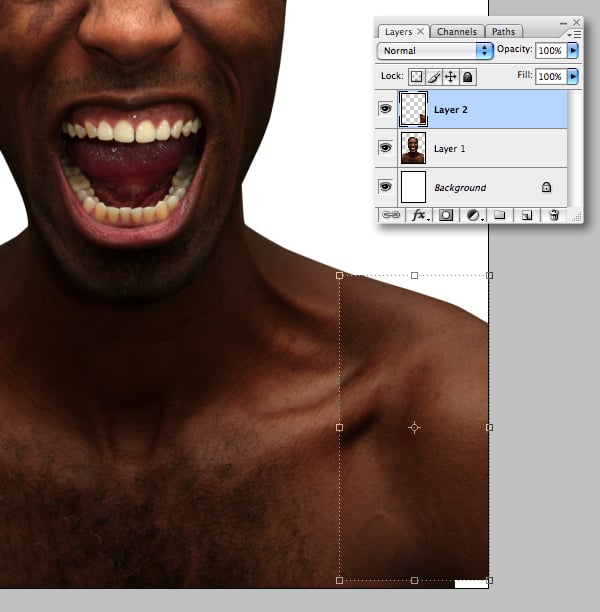
Task: Click the Link Layers icon
Action: (390, 215)
